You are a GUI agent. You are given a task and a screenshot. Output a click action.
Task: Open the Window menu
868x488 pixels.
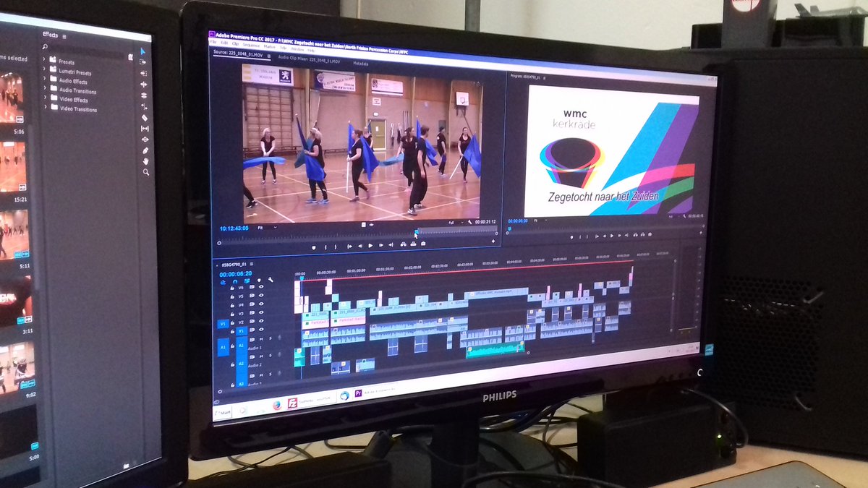coord(297,49)
